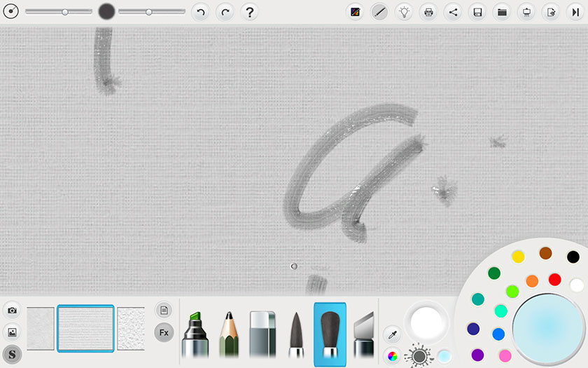
Task: Share the drawing
Action: coord(453,12)
